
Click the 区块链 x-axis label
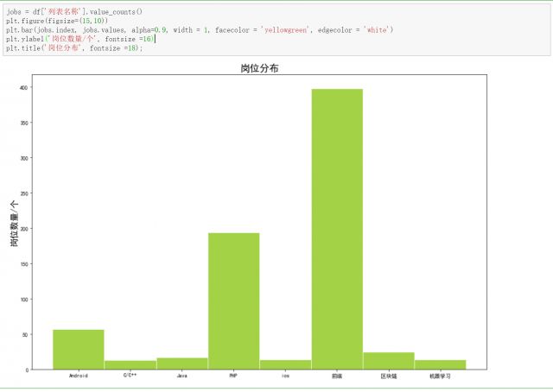[389, 376]
